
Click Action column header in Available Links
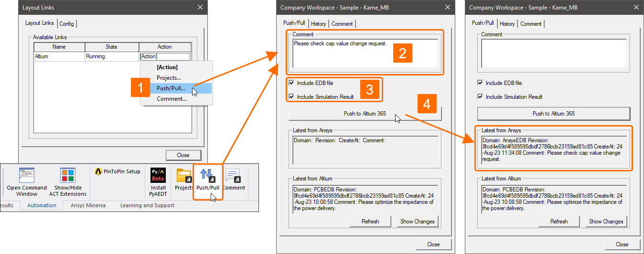(165, 47)
